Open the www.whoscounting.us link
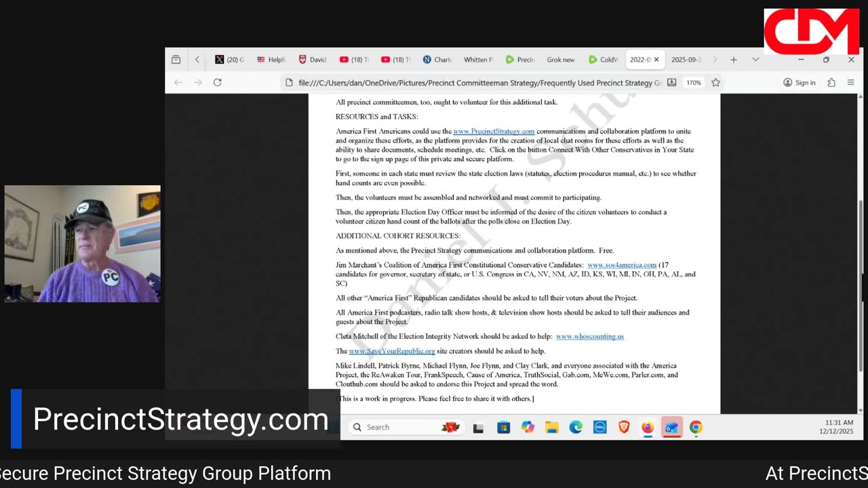Image resolution: width=868 pixels, height=488 pixels. coord(590,336)
